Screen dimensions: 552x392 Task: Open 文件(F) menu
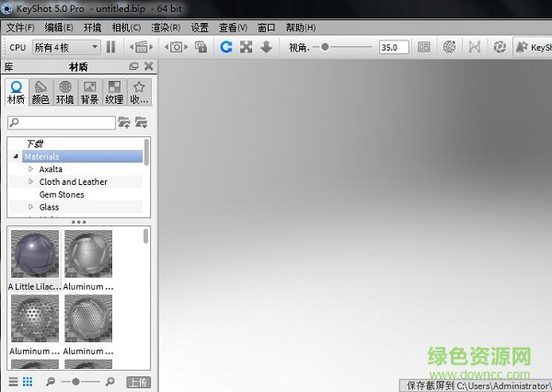(20, 28)
